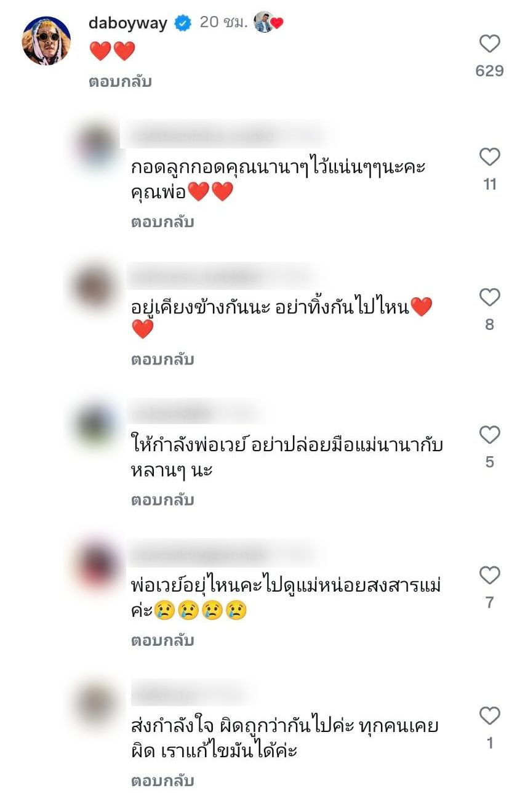Like daboyway's comment with the heart icon
The height and width of the screenshot is (812, 528).
[490, 44]
